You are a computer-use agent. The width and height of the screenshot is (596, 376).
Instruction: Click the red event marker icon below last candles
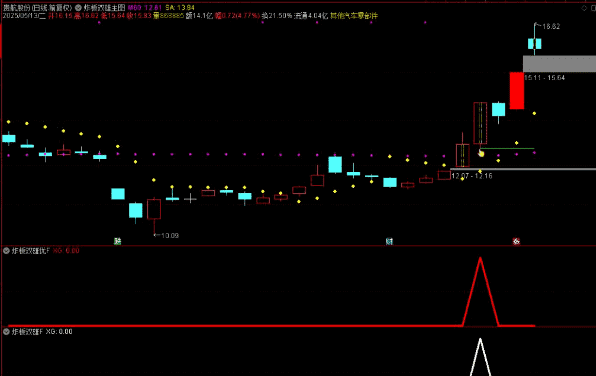(516, 241)
